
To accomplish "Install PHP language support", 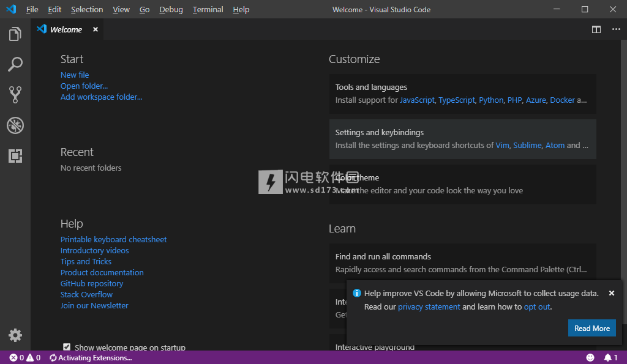I will click(514, 100).
